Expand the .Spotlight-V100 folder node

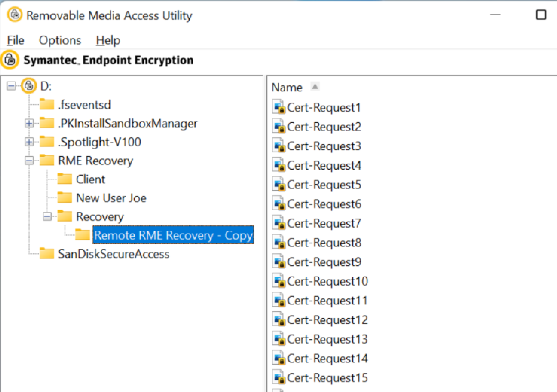[29, 142]
